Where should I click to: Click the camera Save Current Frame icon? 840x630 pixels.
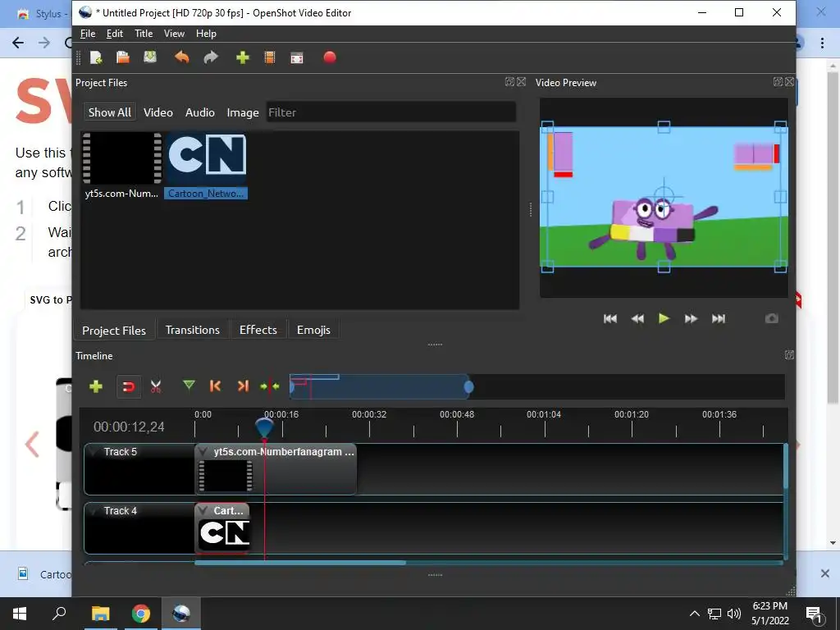pyautogui.click(x=771, y=318)
